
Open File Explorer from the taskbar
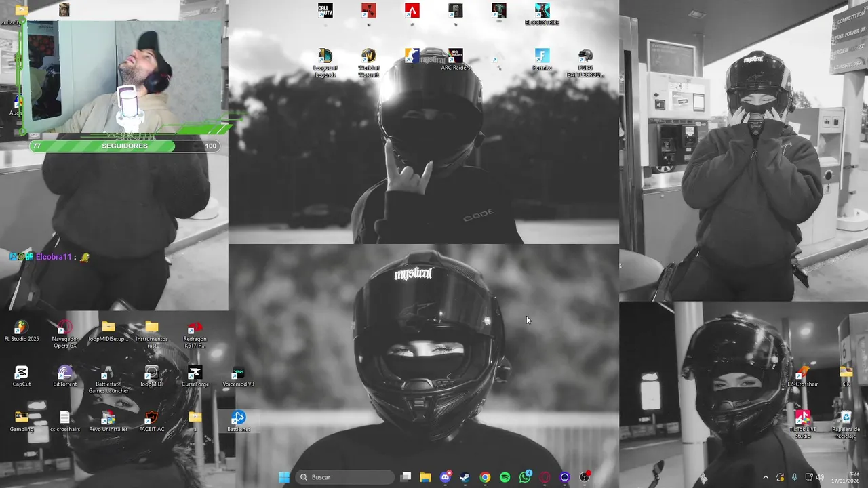point(425,477)
